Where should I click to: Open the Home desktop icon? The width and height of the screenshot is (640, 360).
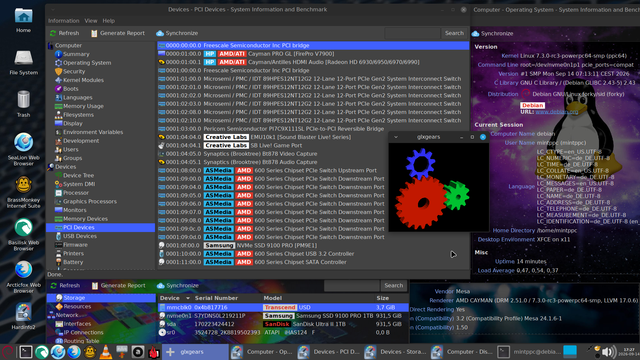23,20
